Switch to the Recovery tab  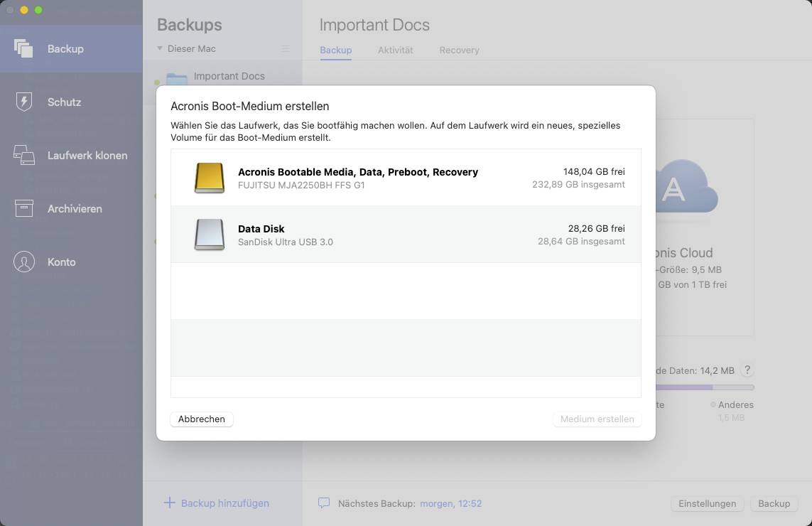pos(459,50)
